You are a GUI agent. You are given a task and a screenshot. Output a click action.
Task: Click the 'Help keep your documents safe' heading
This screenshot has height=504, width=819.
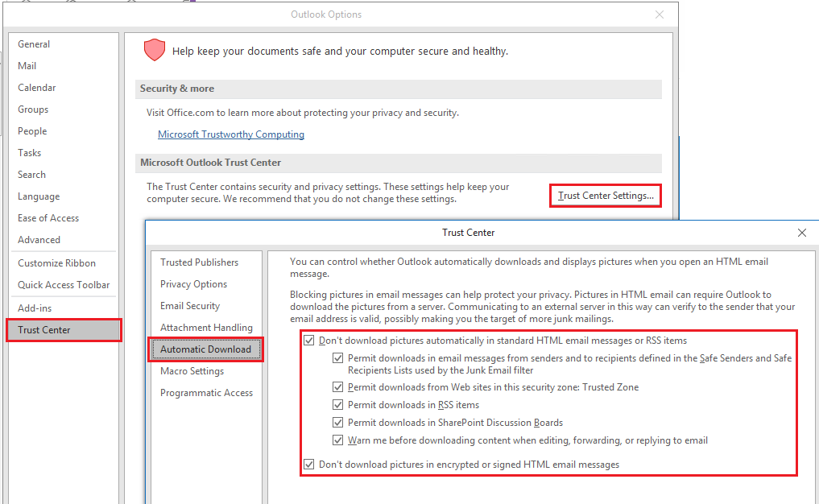(x=340, y=52)
